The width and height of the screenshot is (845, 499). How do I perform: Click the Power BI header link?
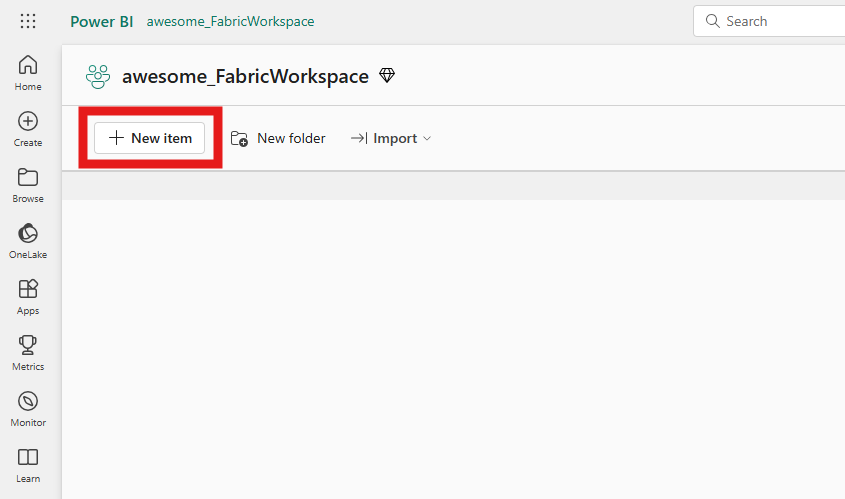(x=101, y=22)
